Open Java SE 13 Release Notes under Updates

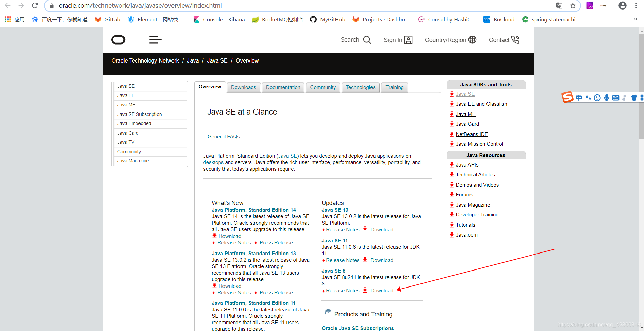343,230
